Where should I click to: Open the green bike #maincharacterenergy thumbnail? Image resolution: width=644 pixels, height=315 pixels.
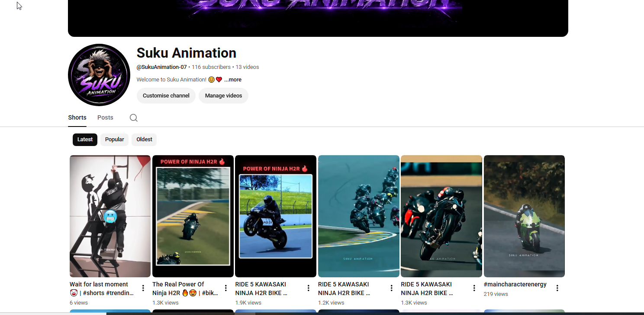point(524,216)
